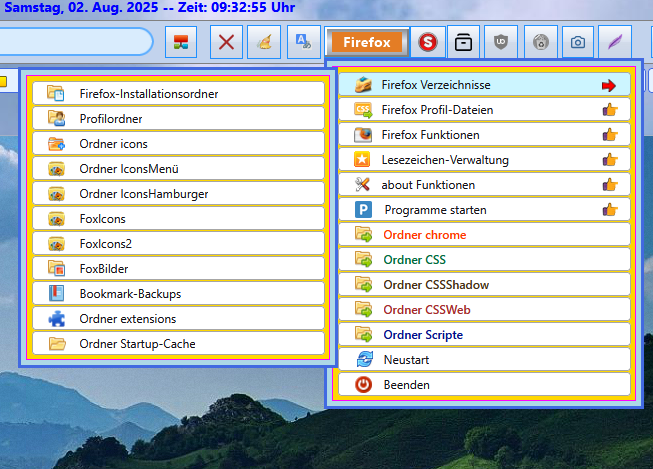Select Neustart from the Firefox menu

[x=484, y=359]
